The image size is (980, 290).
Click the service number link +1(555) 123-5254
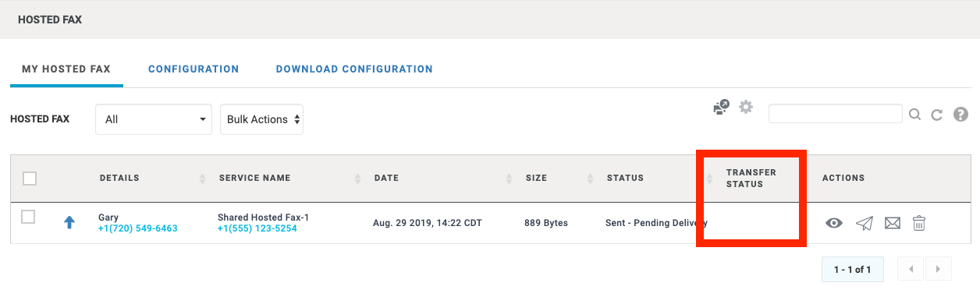click(x=257, y=228)
